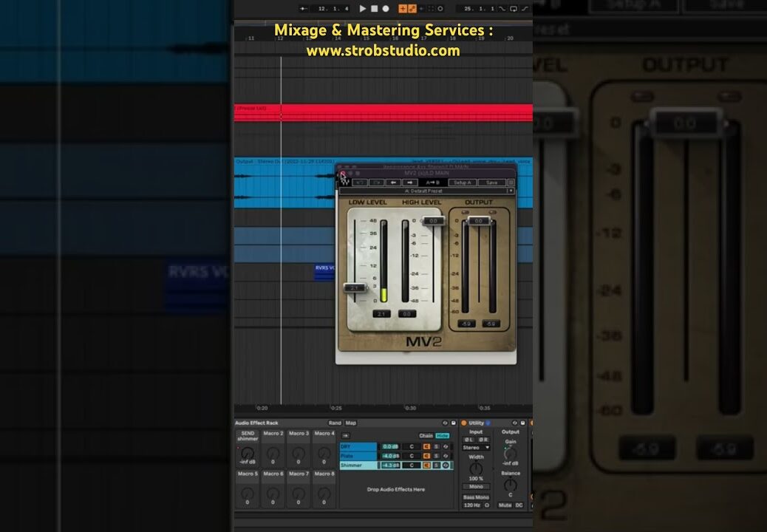
Task: Click the A: Default Preset name bar
Action: point(423,191)
